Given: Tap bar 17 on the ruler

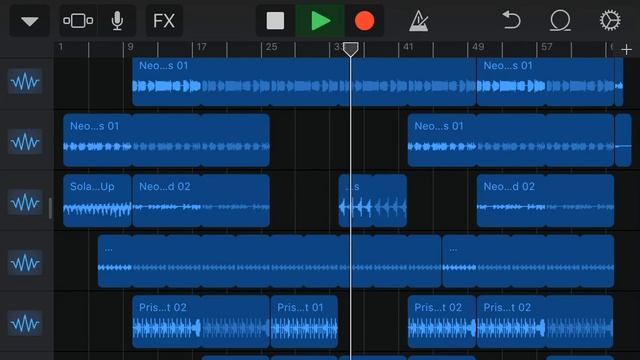Looking at the screenshot, I should 201,47.
